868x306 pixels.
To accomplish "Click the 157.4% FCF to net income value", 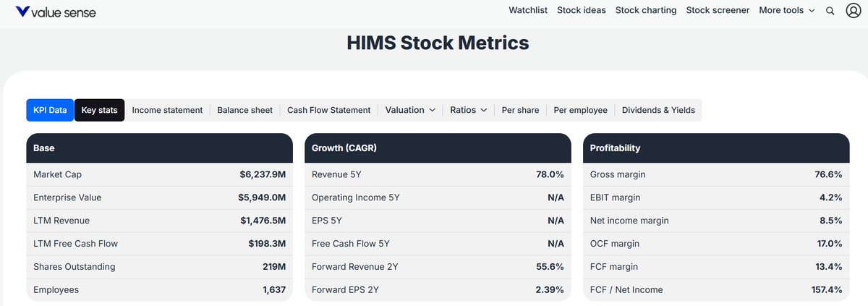I will point(827,290).
